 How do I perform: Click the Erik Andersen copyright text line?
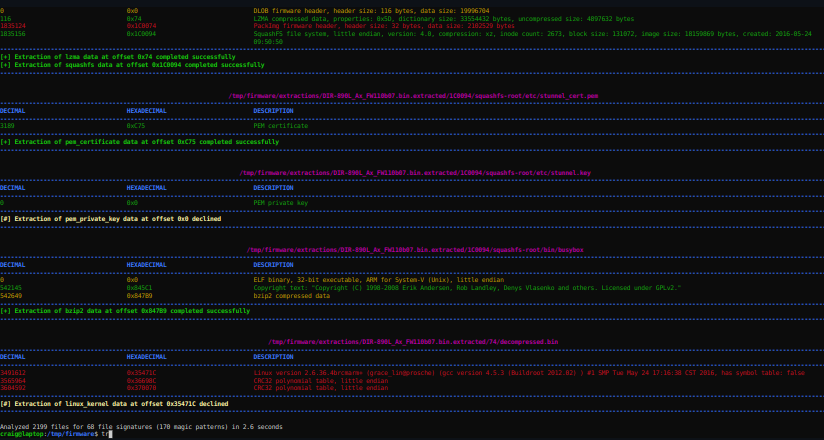(467, 288)
